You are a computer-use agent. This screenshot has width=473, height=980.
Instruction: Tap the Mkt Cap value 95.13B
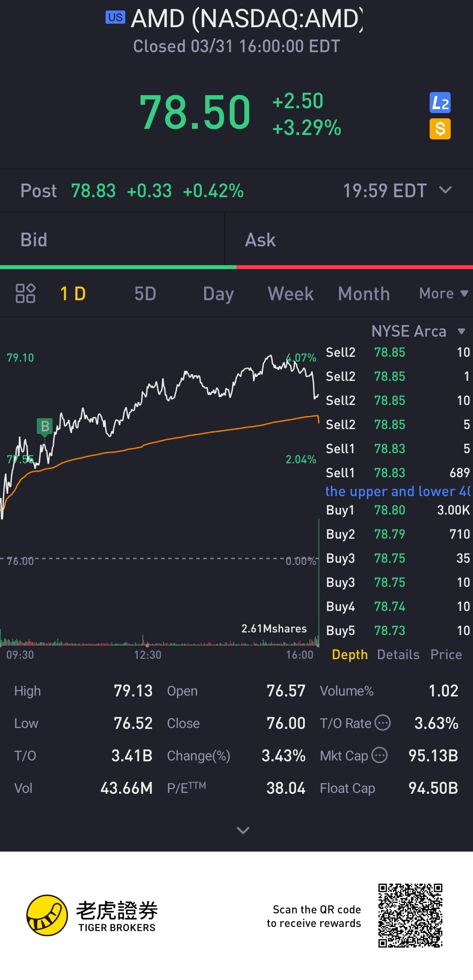tap(433, 756)
